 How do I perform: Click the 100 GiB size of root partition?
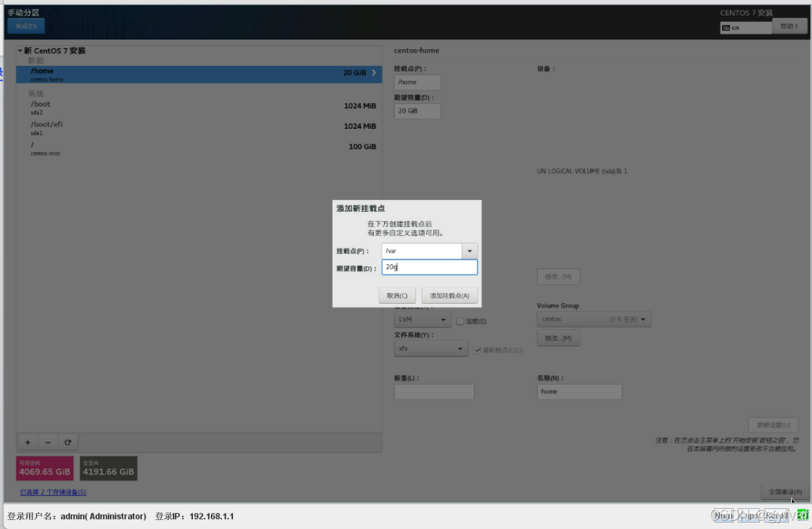coord(362,147)
